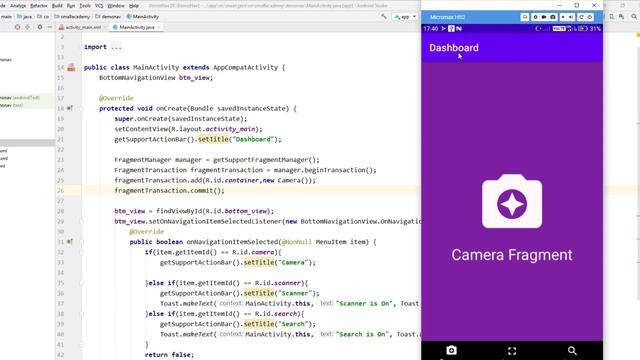Click the java breadcrumb folder
Image resolution: width=640 pixels, height=360 pixels.
coord(24,17)
